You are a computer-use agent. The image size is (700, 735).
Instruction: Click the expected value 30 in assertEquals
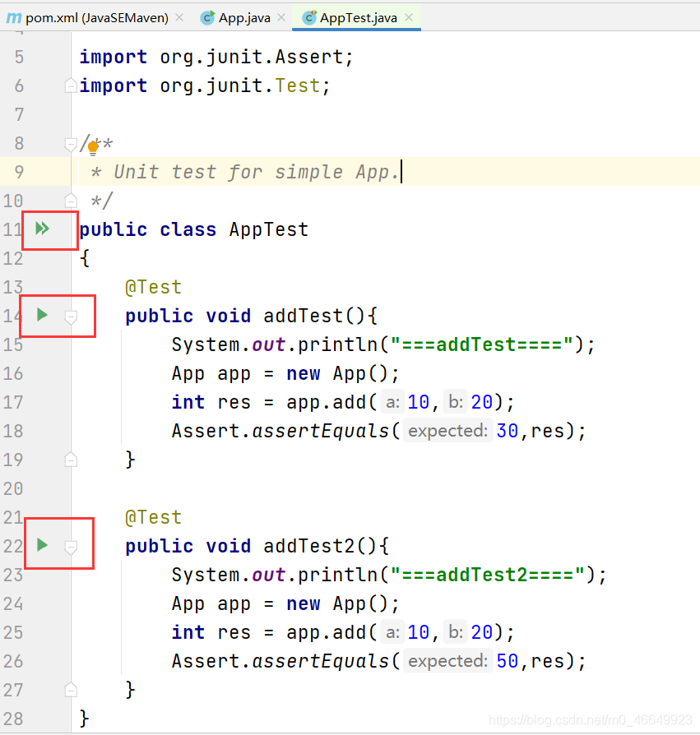click(x=507, y=432)
